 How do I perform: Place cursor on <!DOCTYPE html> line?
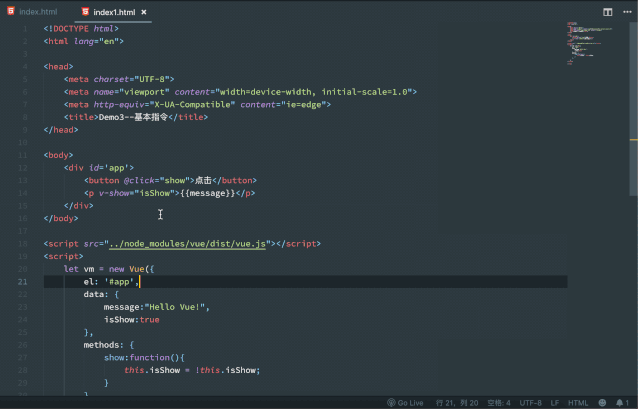tap(81, 28)
